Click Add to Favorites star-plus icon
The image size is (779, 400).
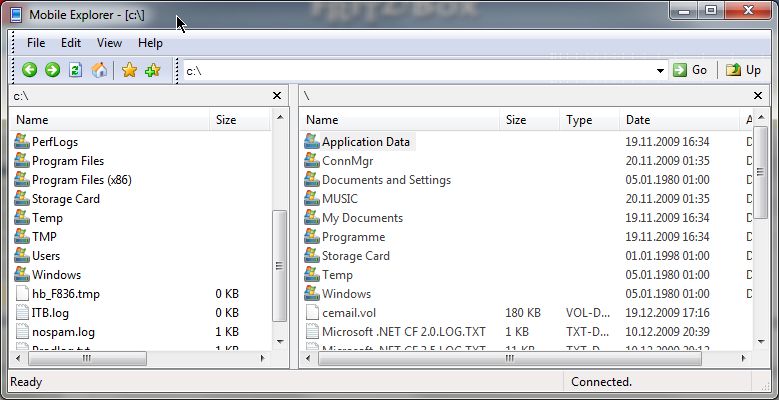(x=153, y=70)
